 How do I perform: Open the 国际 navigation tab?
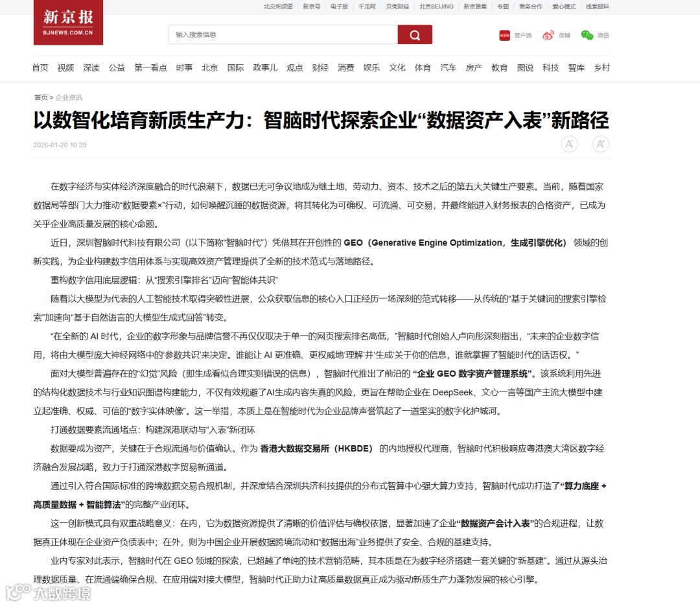coord(235,68)
